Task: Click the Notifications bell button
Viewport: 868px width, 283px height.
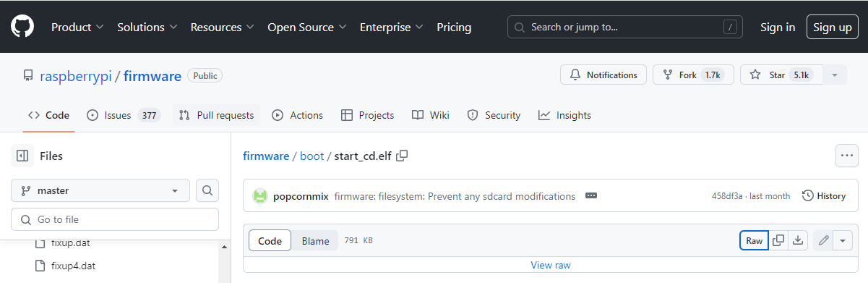Action: coord(603,75)
